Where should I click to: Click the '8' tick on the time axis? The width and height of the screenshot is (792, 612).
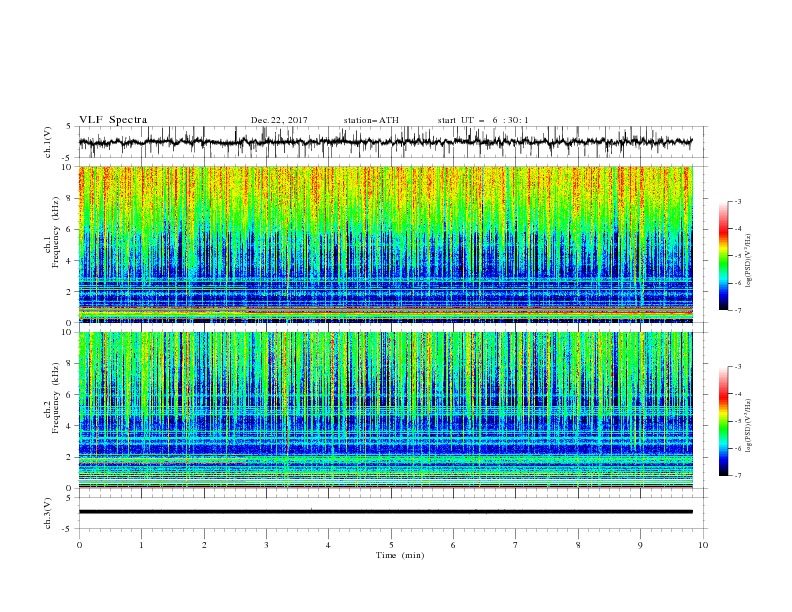pos(578,545)
